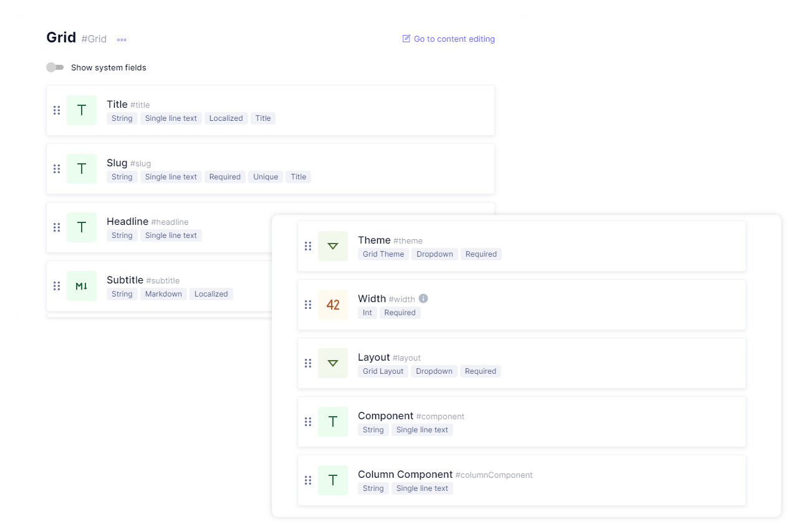798x532 pixels.
Task: Click the Dropdown tag under Layout field
Action: click(434, 371)
